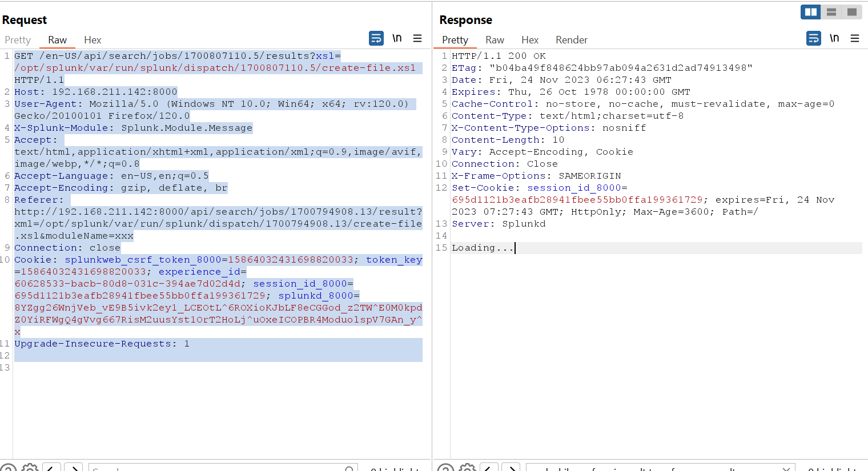Click the Referer header name
The image size is (868, 471).
pos(39,200)
